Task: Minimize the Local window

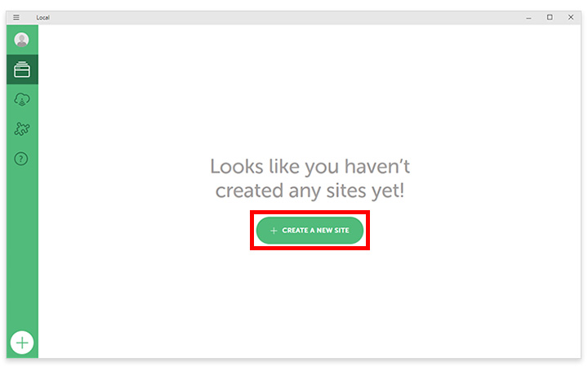Action: (528, 18)
